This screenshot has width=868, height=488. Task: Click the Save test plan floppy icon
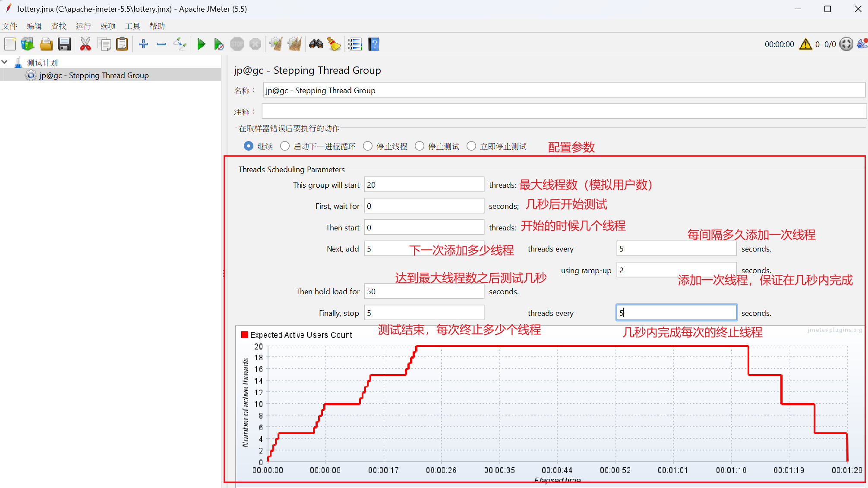tap(64, 44)
